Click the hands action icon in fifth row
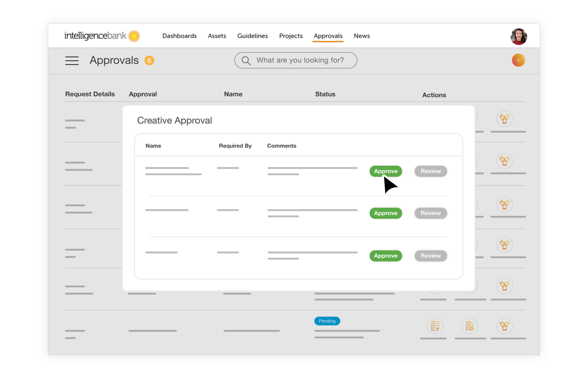The height and width of the screenshot is (387, 588). tap(504, 286)
